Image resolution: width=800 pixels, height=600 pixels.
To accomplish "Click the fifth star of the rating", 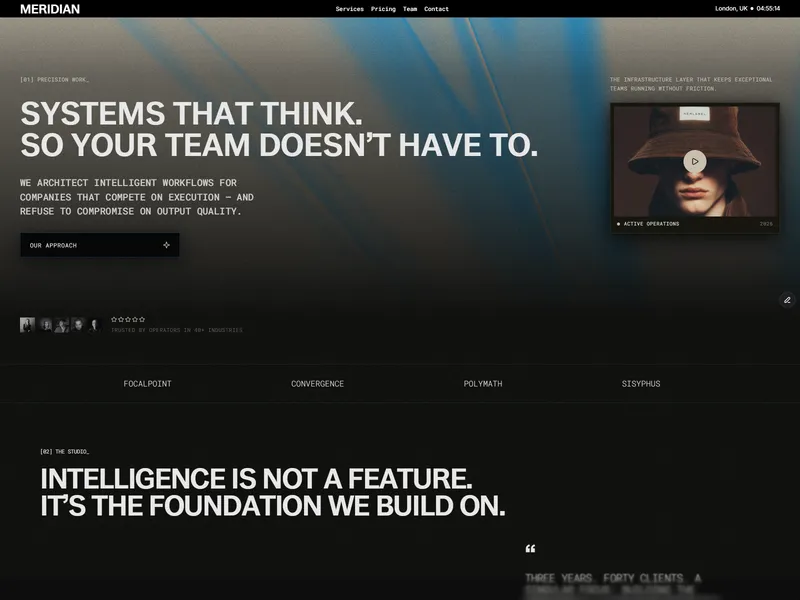I will pos(142,319).
